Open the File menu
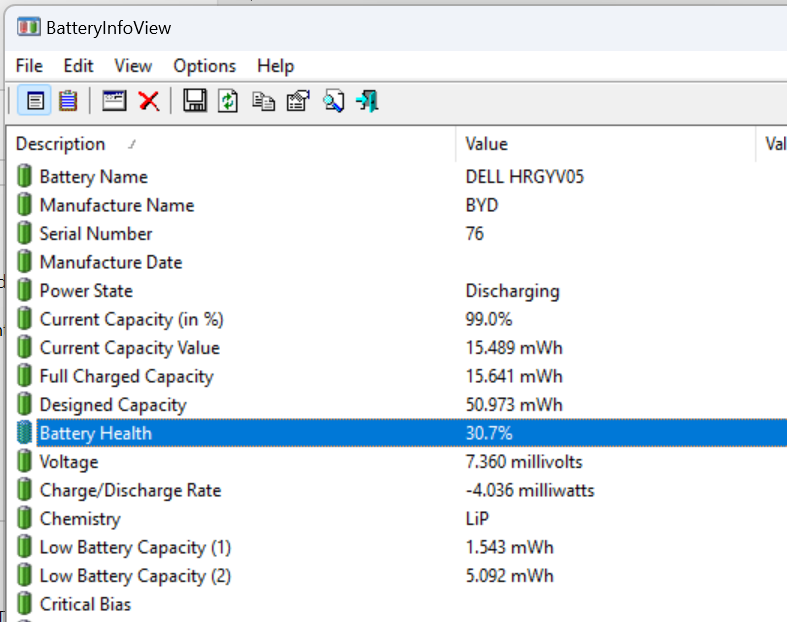 [x=29, y=66]
